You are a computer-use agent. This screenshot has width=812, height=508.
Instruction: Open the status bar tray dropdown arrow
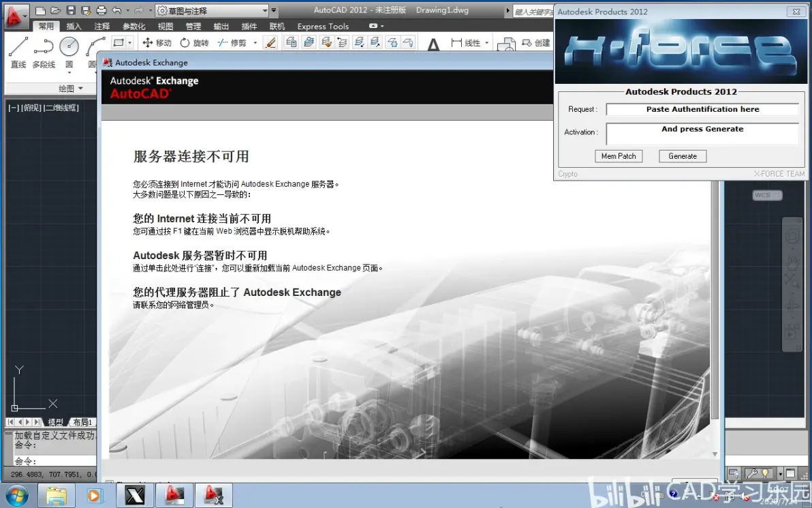tap(780, 474)
